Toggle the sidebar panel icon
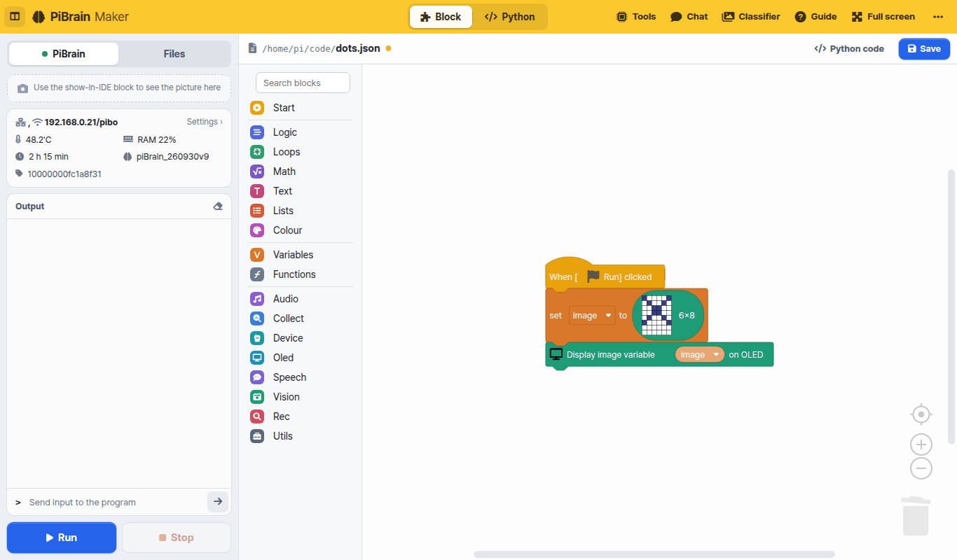 (15, 17)
